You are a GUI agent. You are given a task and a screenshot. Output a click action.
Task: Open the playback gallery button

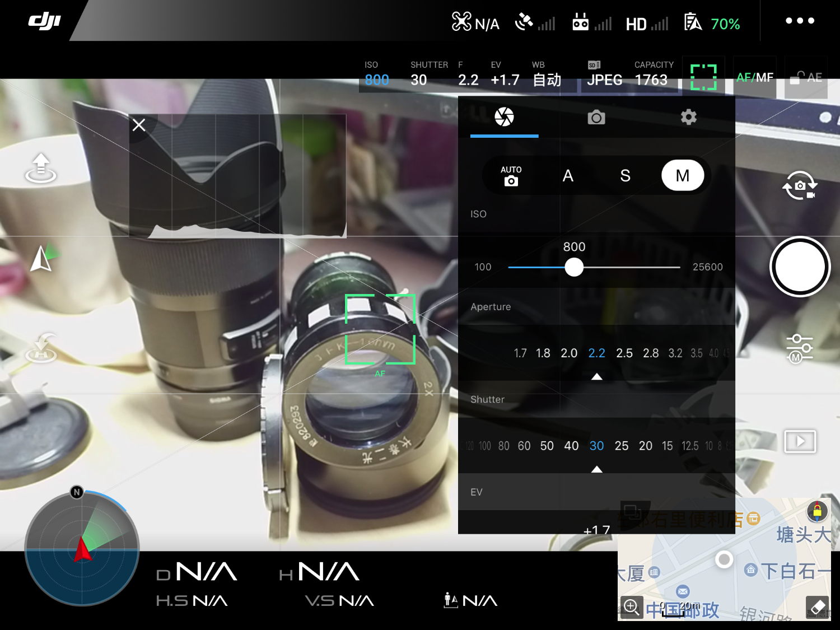pyautogui.click(x=800, y=441)
